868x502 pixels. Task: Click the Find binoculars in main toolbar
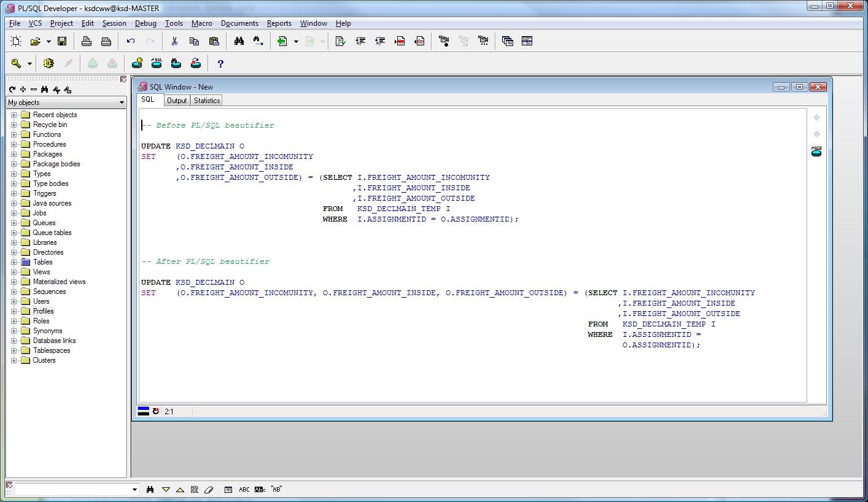[239, 41]
